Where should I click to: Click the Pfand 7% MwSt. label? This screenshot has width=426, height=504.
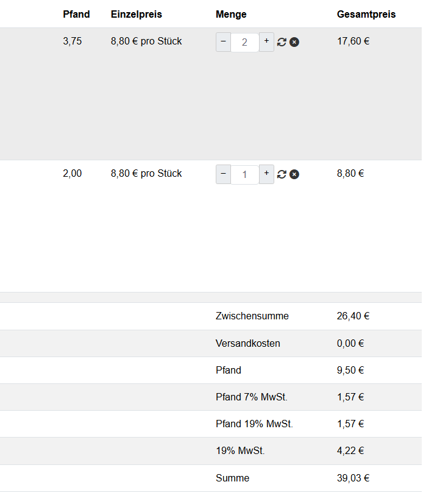[x=252, y=397]
